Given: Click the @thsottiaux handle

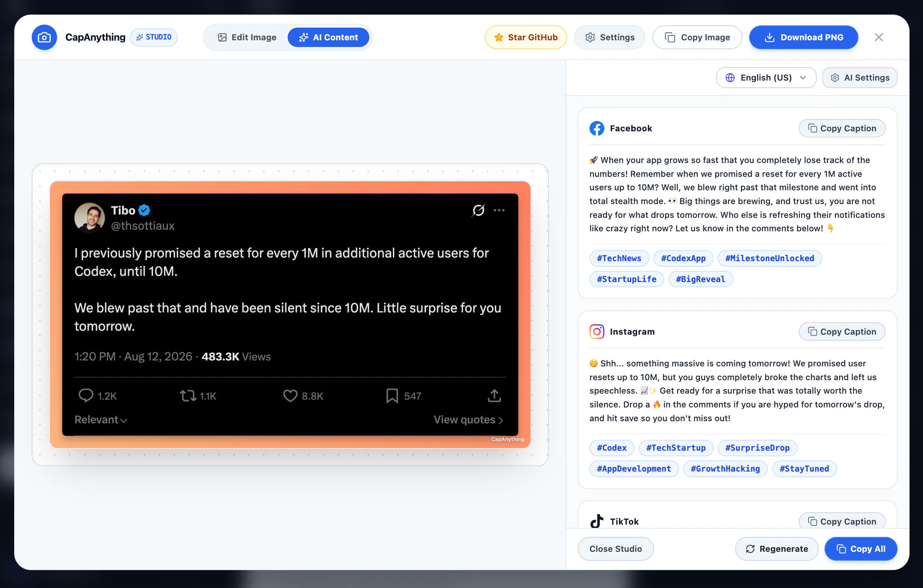Looking at the screenshot, I should click(x=143, y=226).
